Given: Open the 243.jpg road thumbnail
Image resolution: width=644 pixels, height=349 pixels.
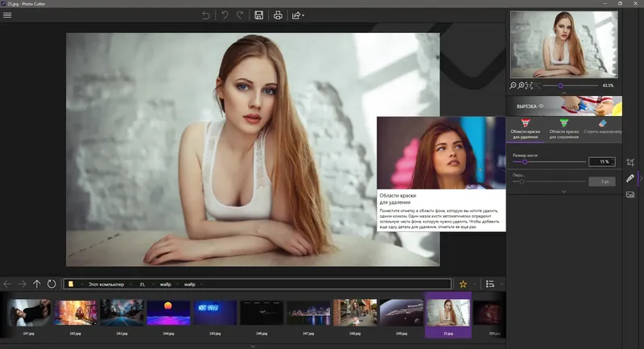Looking at the screenshot, I should [x=122, y=313].
